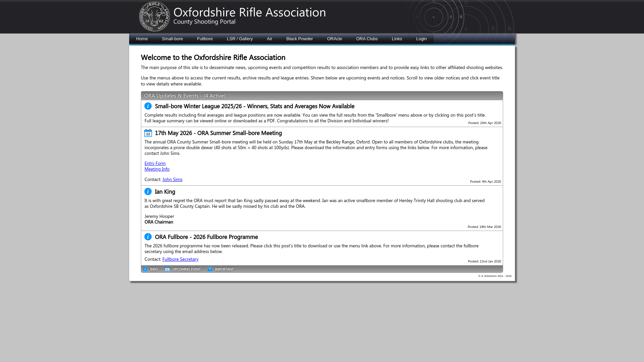Open the Ian King notice title
644x362 pixels.
pyautogui.click(x=165, y=192)
